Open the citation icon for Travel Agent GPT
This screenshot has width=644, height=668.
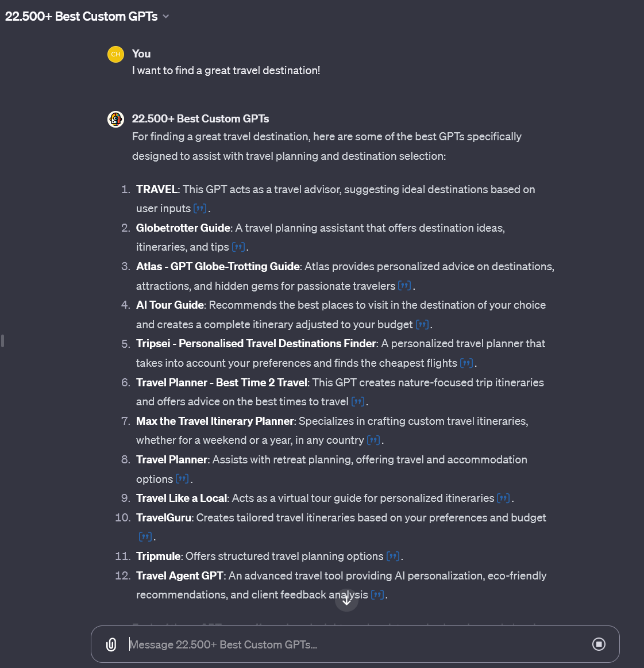(x=377, y=595)
